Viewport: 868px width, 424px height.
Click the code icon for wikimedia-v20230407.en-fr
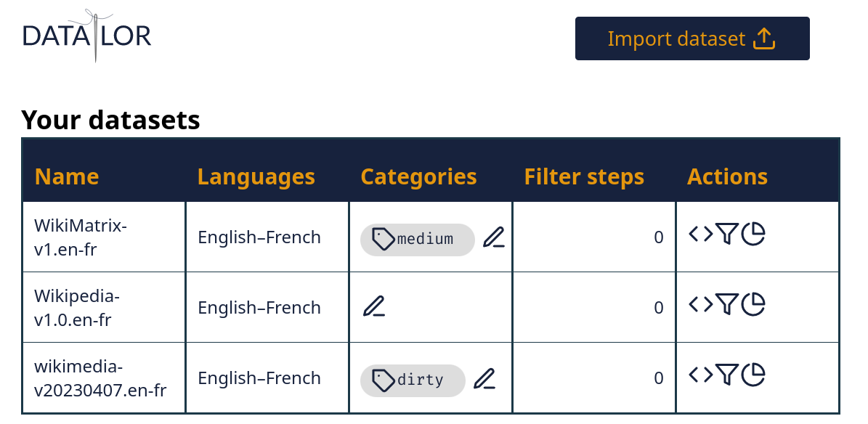(x=700, y=375)
